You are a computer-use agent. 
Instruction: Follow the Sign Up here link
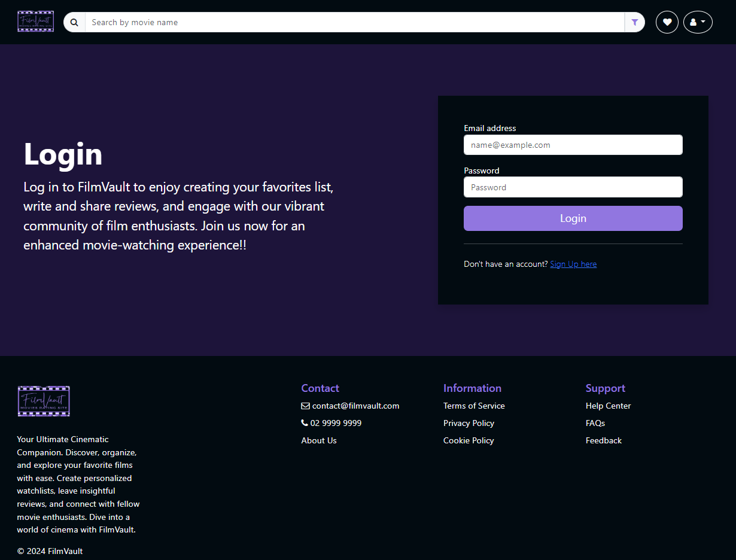[x=573, y=264]
